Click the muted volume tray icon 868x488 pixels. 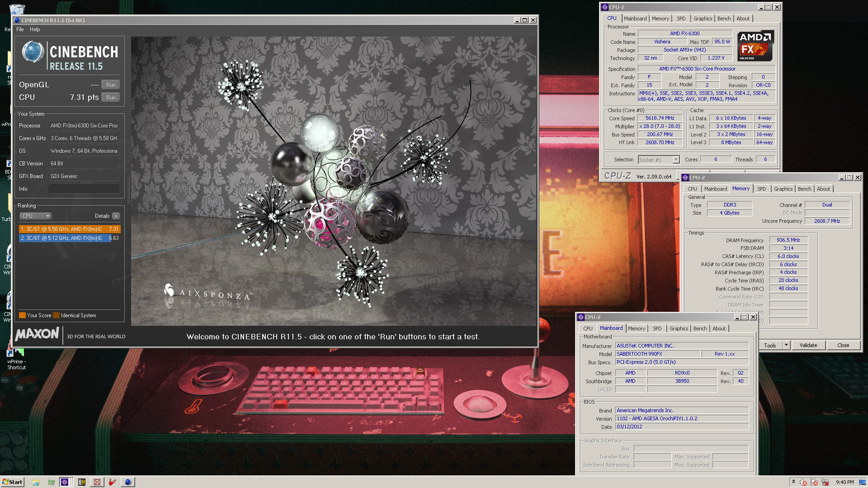(803, 483)
